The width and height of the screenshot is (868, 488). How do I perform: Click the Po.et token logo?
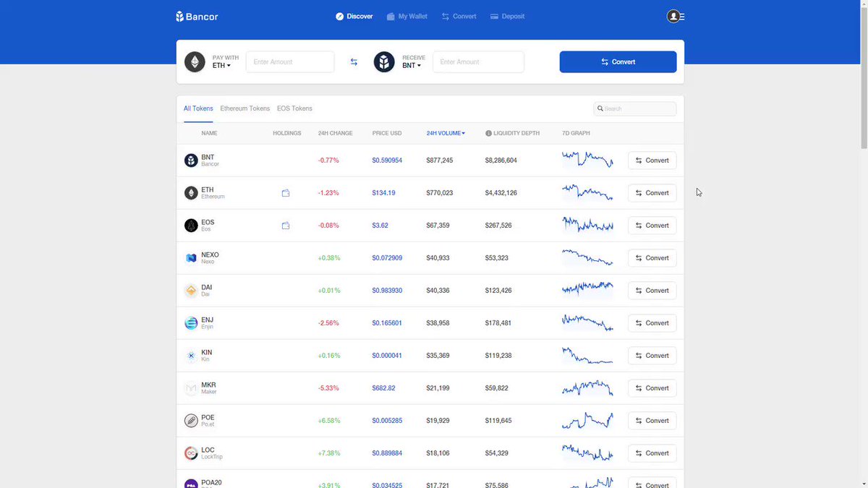191,421
